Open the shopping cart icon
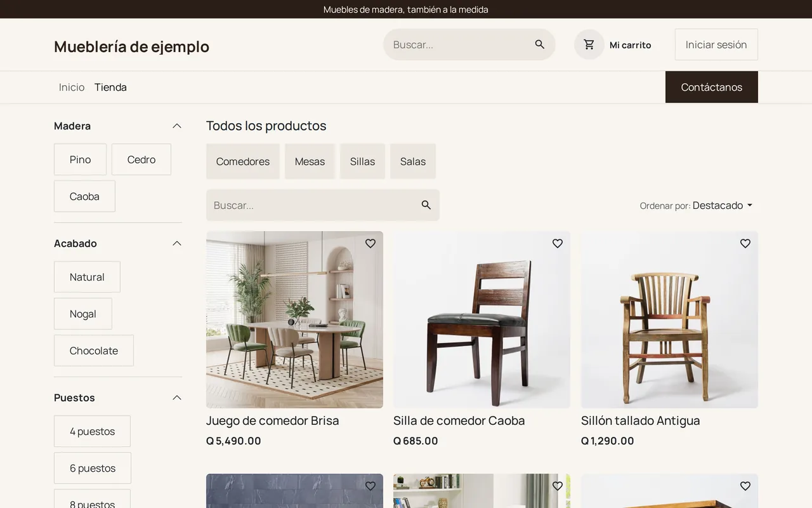This screenshot has width=812, height=508. 589,44
